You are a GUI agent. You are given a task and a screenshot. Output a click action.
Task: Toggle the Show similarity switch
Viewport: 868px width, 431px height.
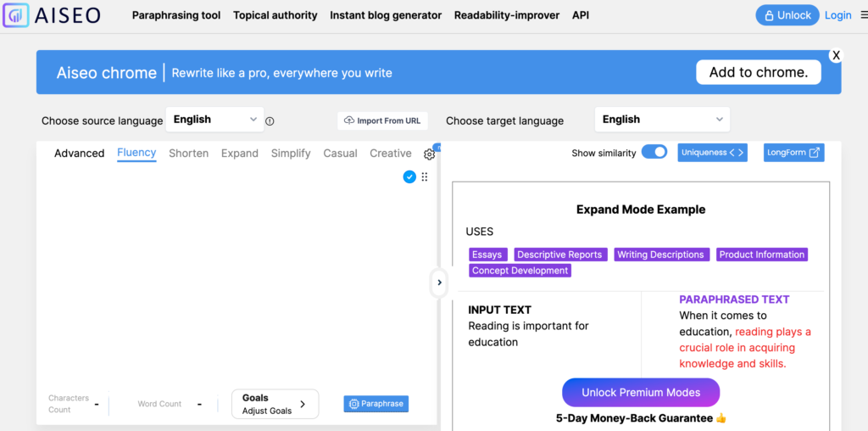(x=654, y=153)
